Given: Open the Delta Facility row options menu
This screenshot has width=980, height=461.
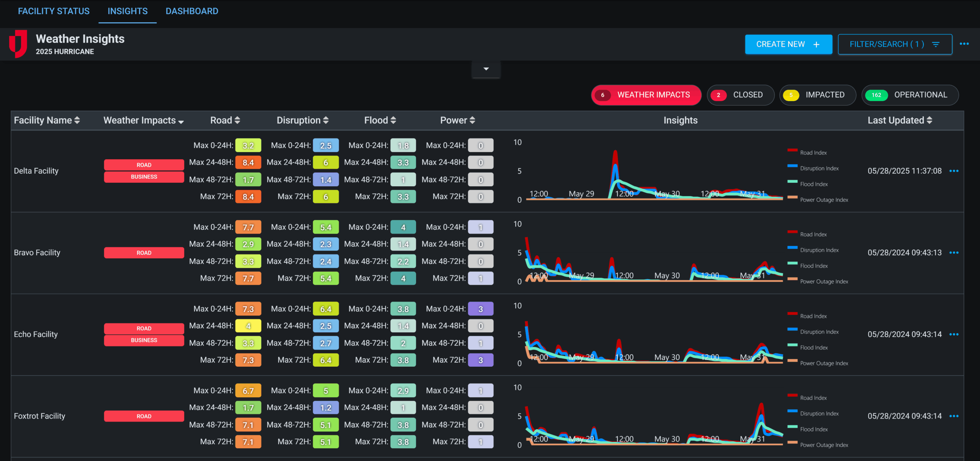Looking at the screenshot, I should 954,171.
